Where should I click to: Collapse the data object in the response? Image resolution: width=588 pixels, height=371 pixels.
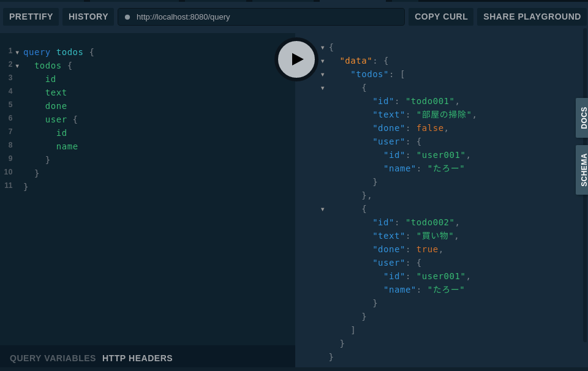click(323, 61)
